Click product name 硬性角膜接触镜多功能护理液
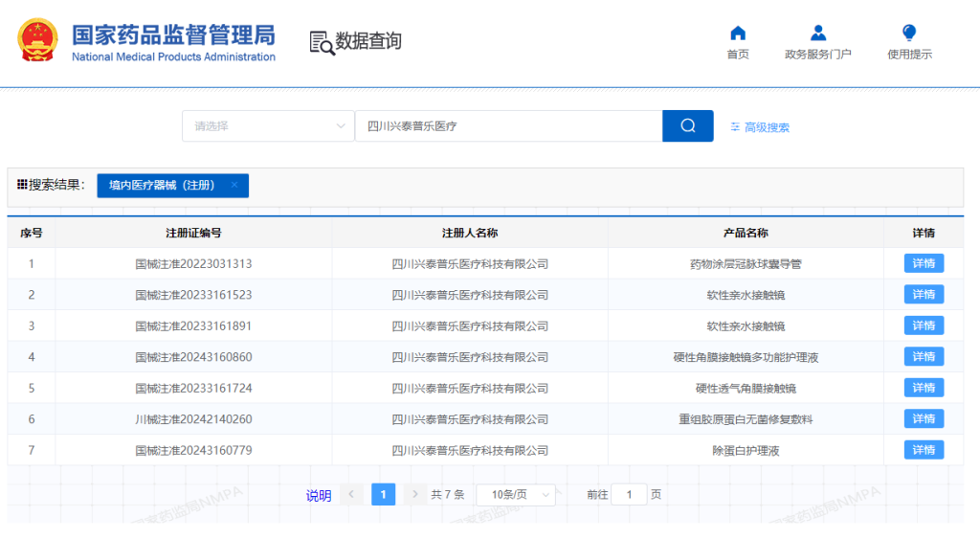The width and height of the screenshot is (980, 539). pos(746,357)
